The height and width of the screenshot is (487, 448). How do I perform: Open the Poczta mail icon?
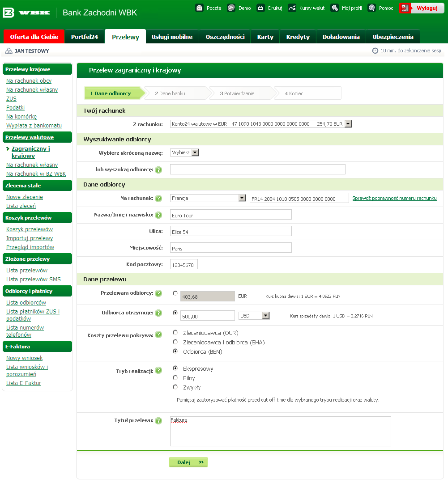pyautogui.click(x=199, y=8)
